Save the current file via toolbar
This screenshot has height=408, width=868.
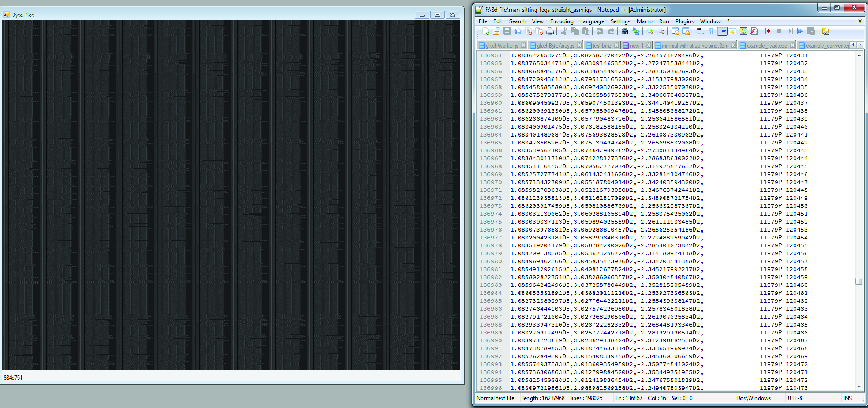(x=507, y=31)
